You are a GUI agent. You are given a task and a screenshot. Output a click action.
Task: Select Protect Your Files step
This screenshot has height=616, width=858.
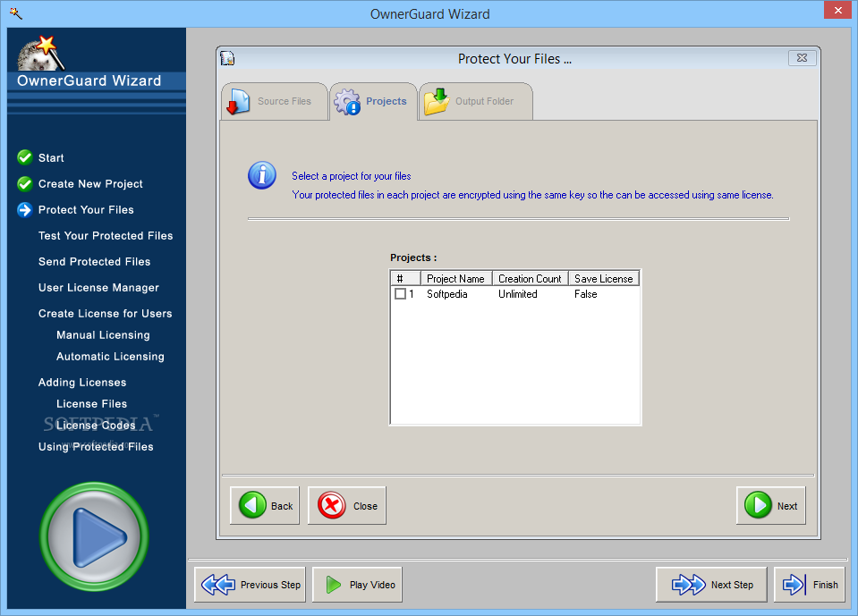[86, 210]
